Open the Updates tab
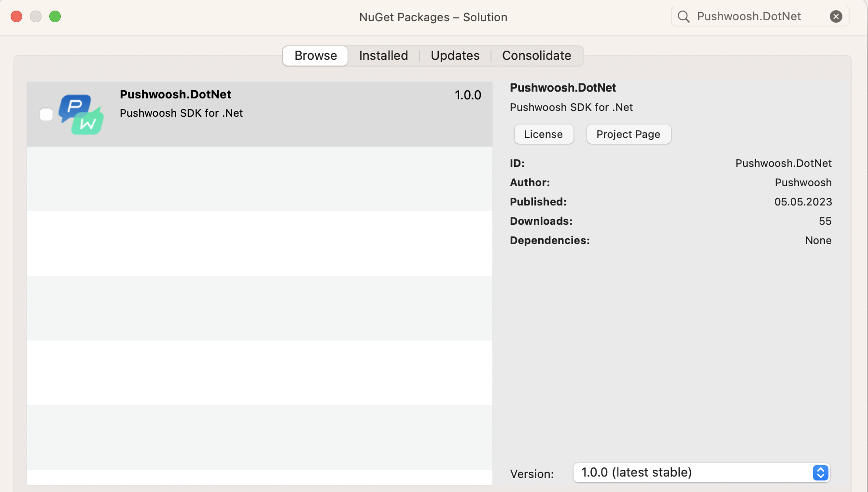The image size is (868, 492). (x=455, y=56)
